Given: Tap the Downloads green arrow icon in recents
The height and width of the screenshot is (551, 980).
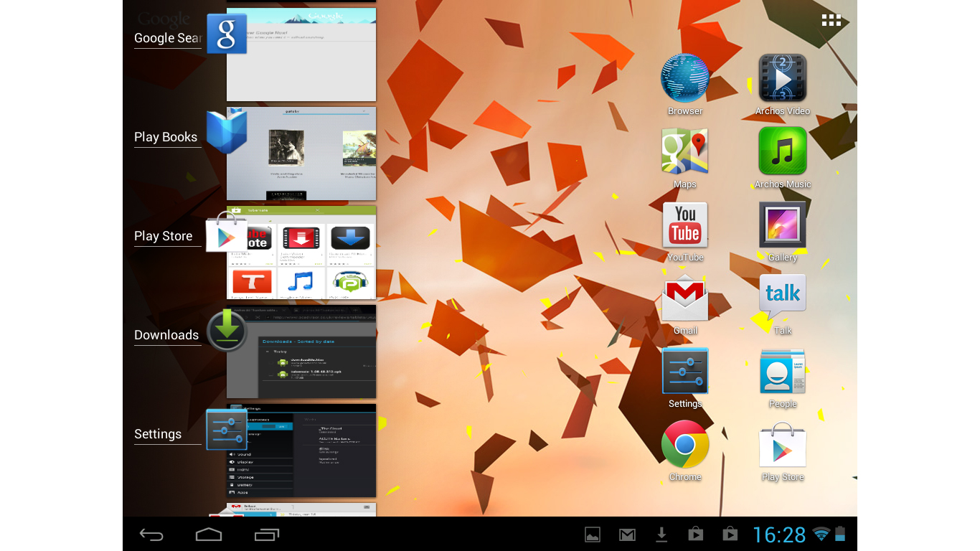Looking at the screenshot, I should point(227,330).
